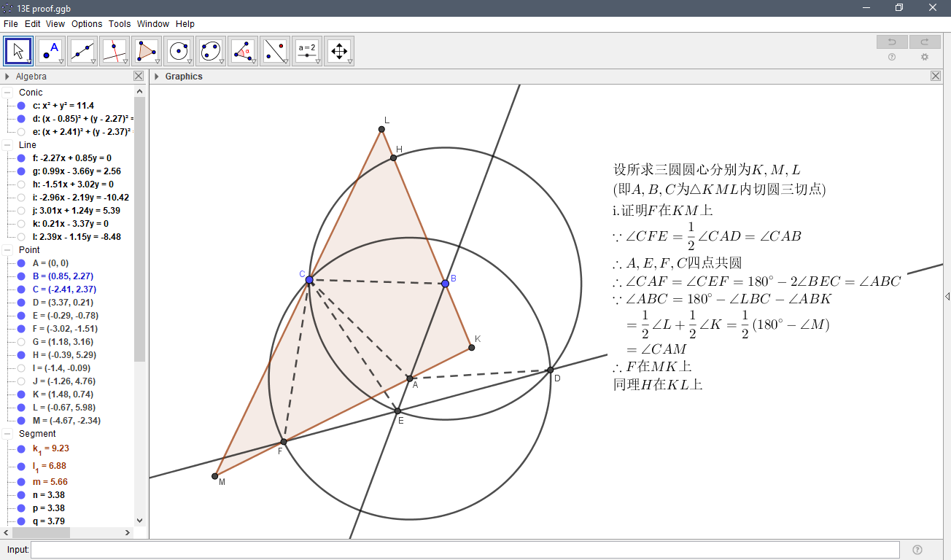Activate the Line tool

(x=82, y=50)
